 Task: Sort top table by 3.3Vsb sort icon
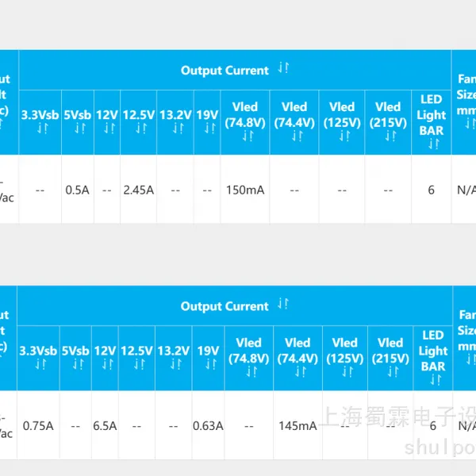pyautogui.click(x=43, y=129)
